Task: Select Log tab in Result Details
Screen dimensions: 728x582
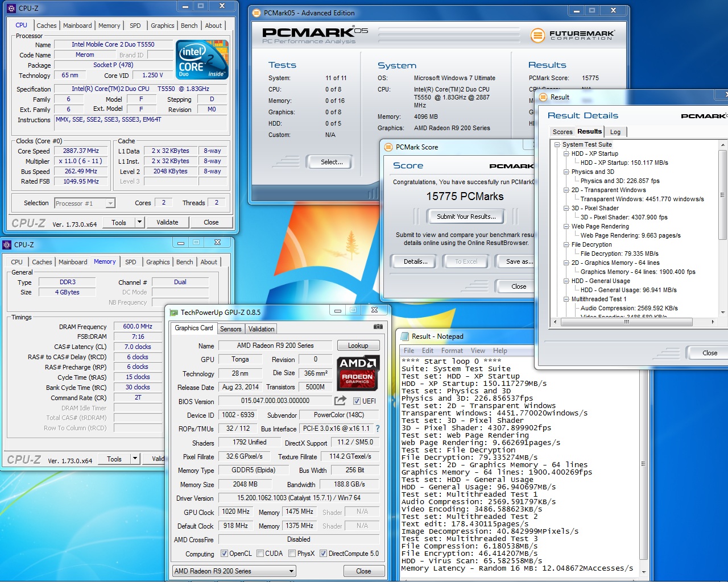Action: coord(615,132)
